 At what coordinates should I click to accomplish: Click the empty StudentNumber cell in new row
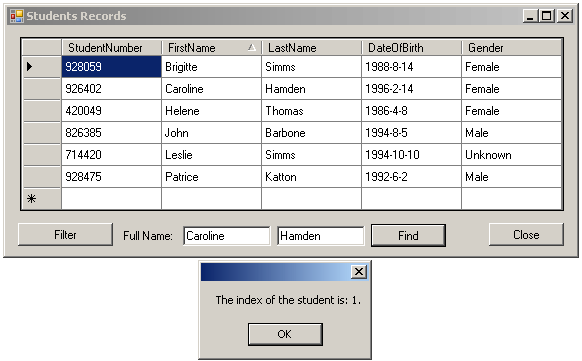pos(111,199)
